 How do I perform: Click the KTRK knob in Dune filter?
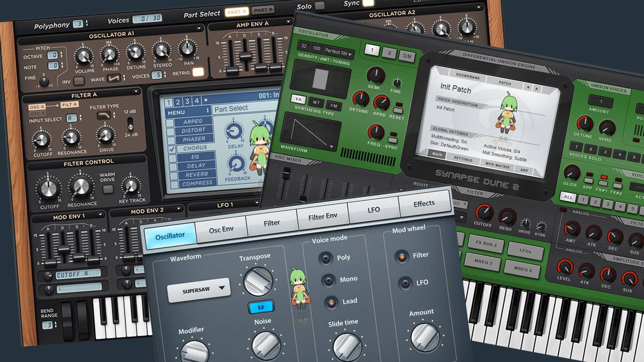point(541,227)
